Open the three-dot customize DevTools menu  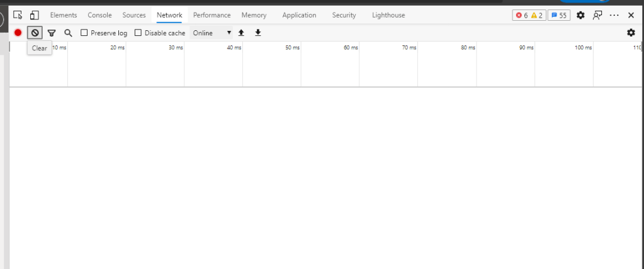614,15
